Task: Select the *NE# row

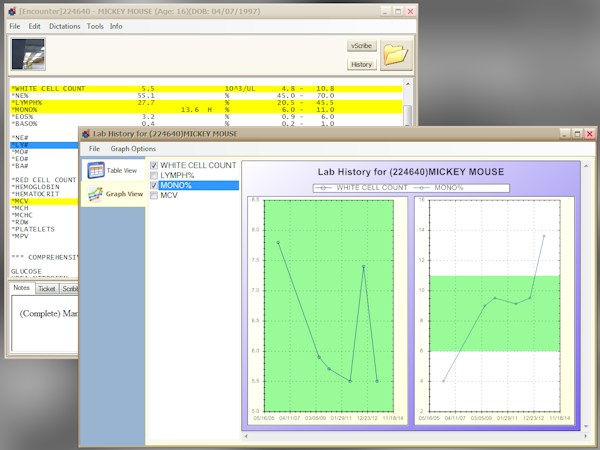Action: click(x=44, y=138)
